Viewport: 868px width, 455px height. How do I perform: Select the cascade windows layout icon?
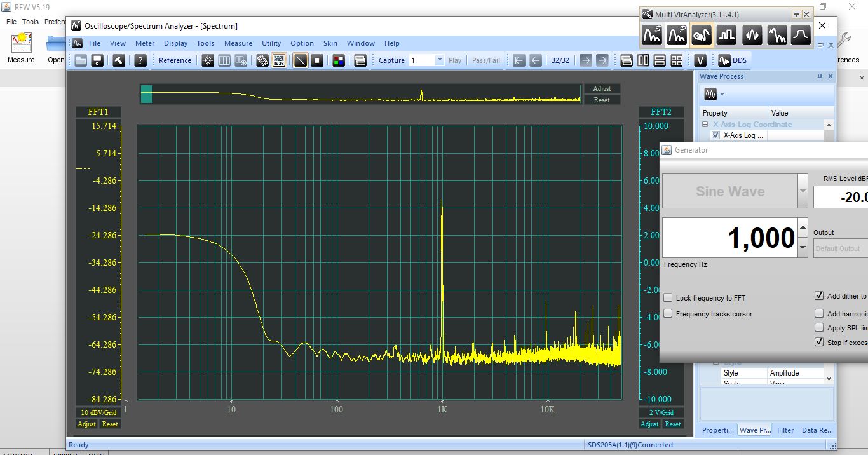click(627, 60)
